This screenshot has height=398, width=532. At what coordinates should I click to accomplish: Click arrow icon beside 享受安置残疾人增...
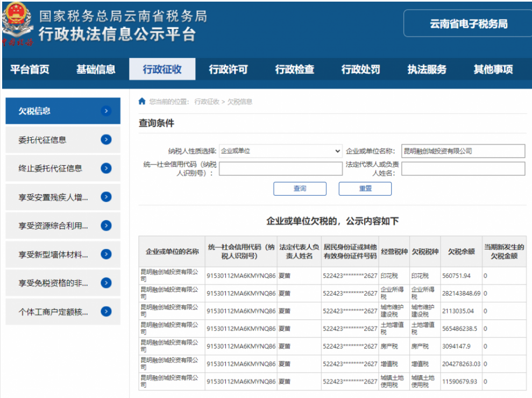pyautogui.click(x=106, y=197)
